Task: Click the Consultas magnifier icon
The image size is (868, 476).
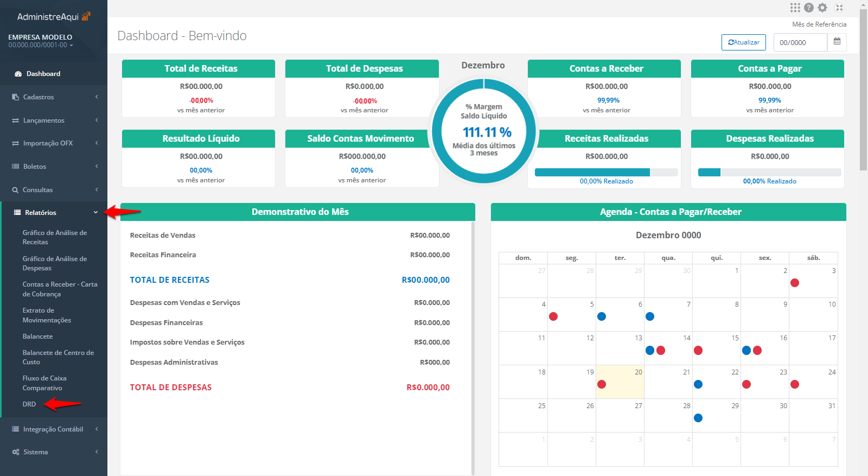Action: click(15, 190)
